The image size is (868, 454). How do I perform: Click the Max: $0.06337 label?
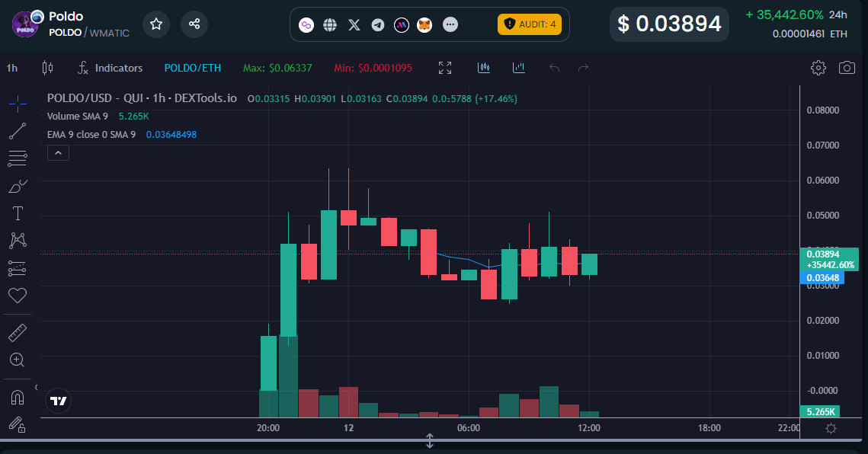coord(277,68)
